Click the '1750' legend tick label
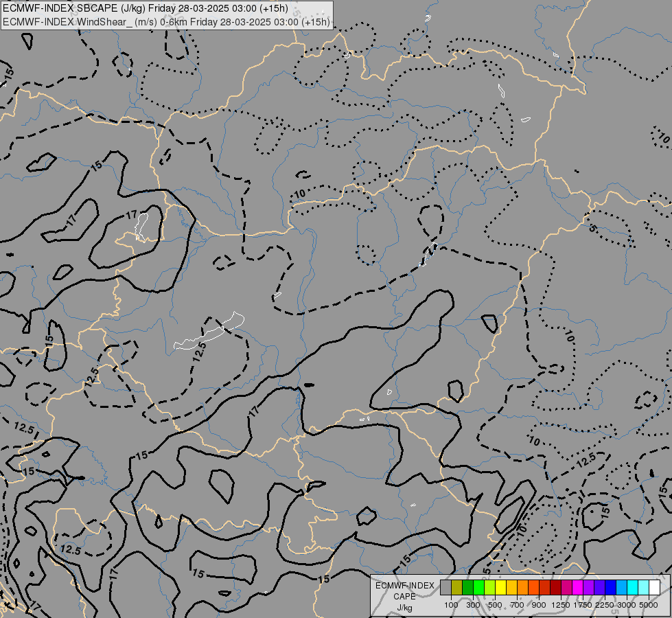 583,605
